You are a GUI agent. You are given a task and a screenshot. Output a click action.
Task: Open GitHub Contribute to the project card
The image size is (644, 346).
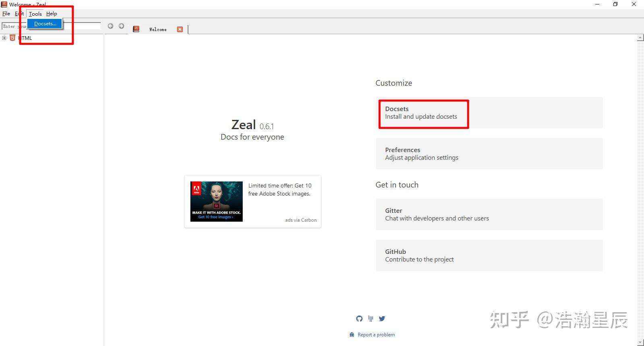(489, 255)
